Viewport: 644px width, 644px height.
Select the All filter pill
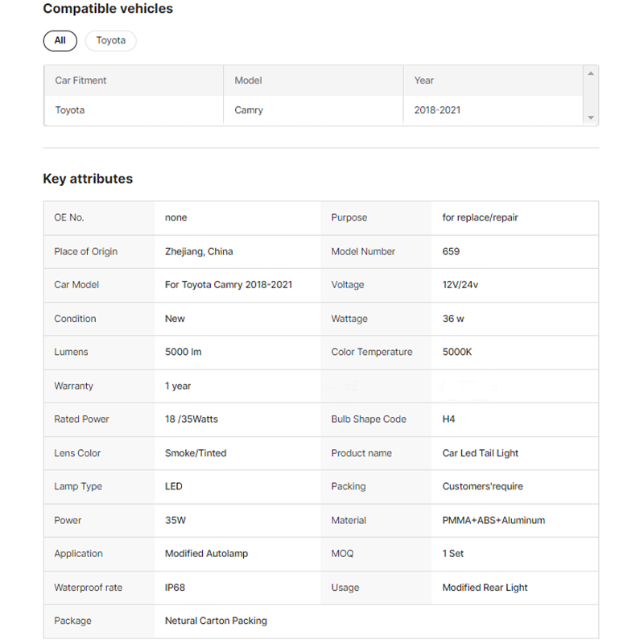[60, 40]
